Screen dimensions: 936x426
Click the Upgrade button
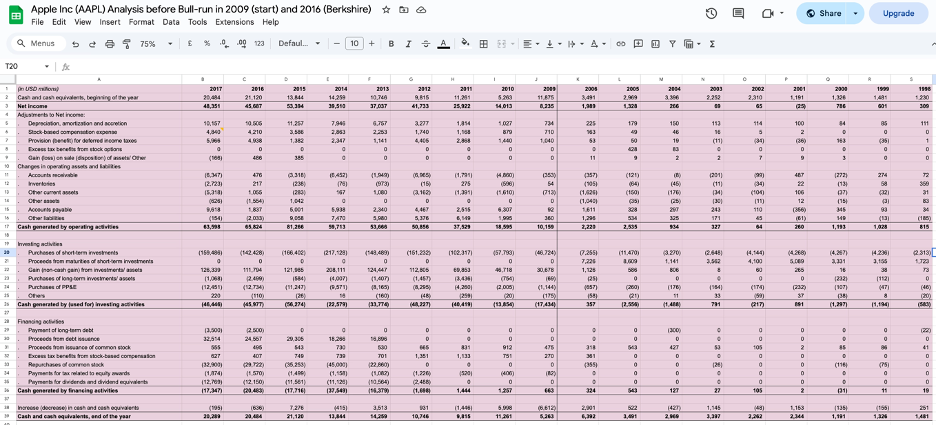tap(898, 13)
